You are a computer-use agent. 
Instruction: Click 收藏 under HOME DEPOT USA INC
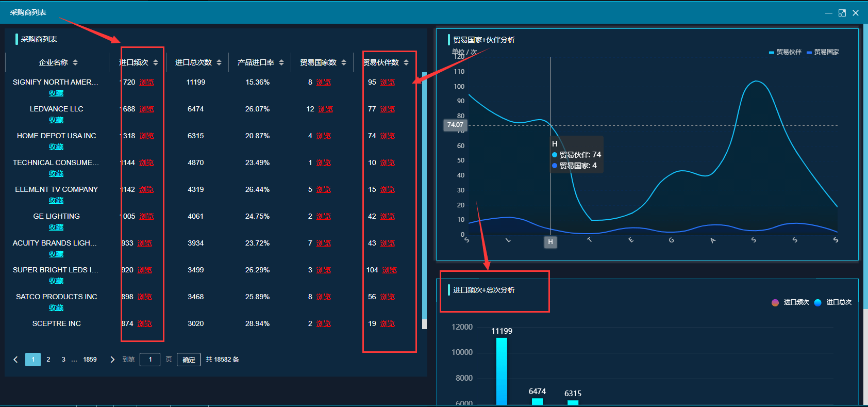pyautogui.click(x=56, y=147)
